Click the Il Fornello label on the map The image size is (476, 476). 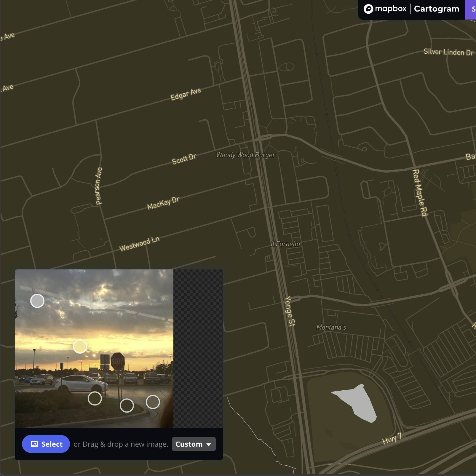(285, 244)
